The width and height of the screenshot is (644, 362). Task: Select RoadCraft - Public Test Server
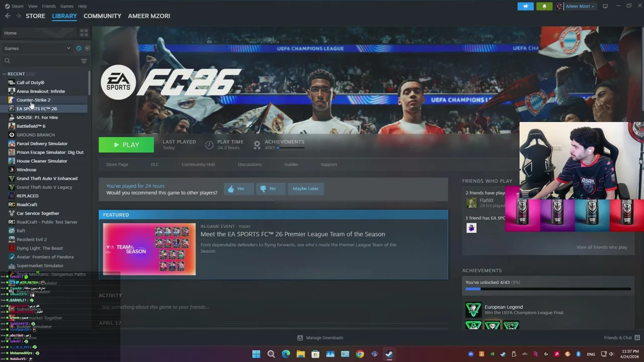(47, 222)
